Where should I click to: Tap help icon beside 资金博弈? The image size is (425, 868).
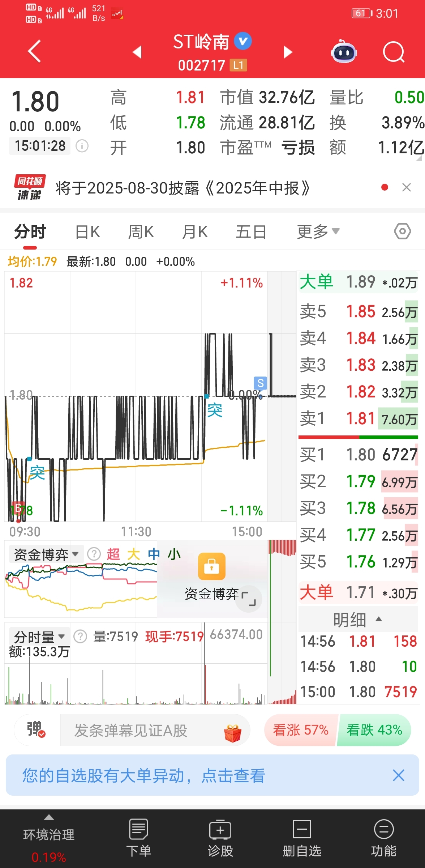(94, 554)
